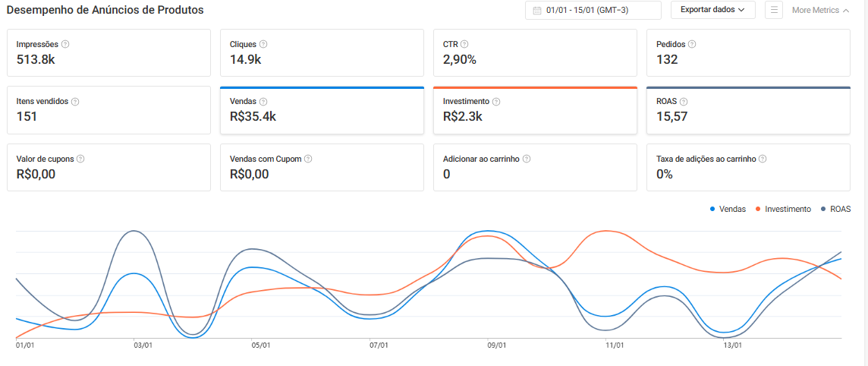Click the 513.8k Impressões value
Image resolution: width=868 pixels, height=366 pixels.
(36, 60)
